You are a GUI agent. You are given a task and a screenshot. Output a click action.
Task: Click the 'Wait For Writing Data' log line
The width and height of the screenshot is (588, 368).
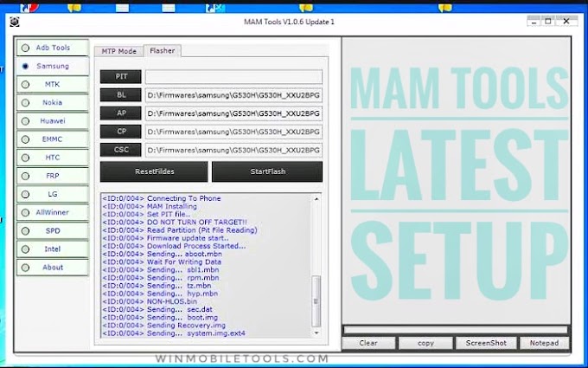[x=162, y=261]
